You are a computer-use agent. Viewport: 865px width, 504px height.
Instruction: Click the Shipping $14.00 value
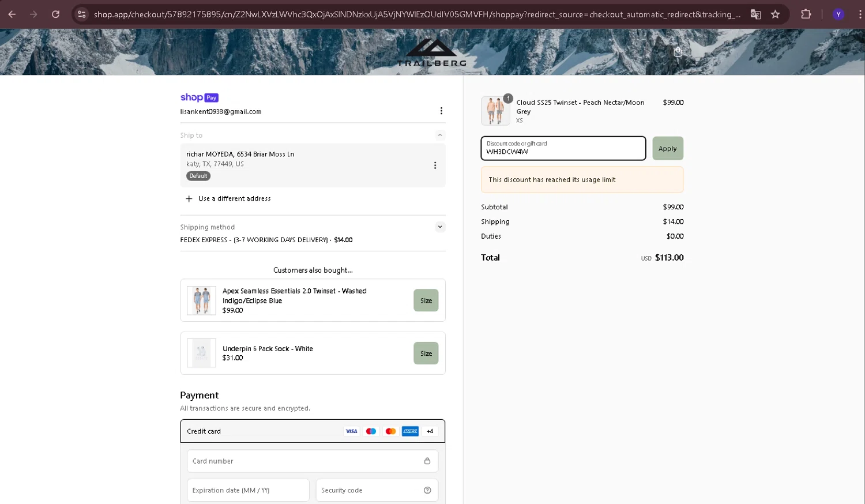point(673,221)
